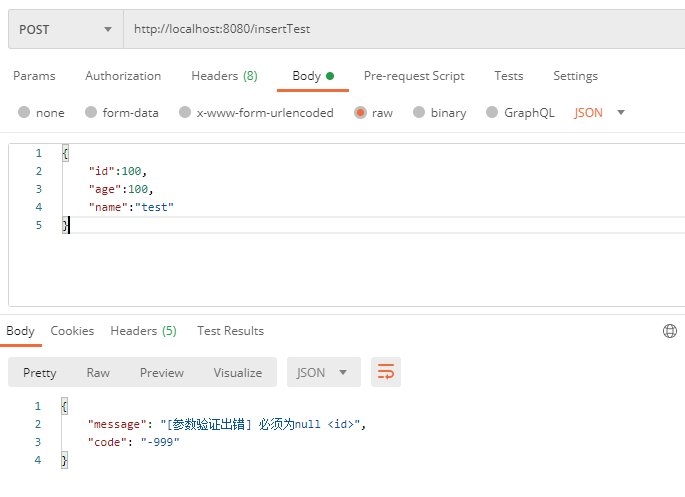Image resolution: width=685 pixels, height=497 pixels.
Task: Open the Authorization tab
Action: tap(123, 76)
